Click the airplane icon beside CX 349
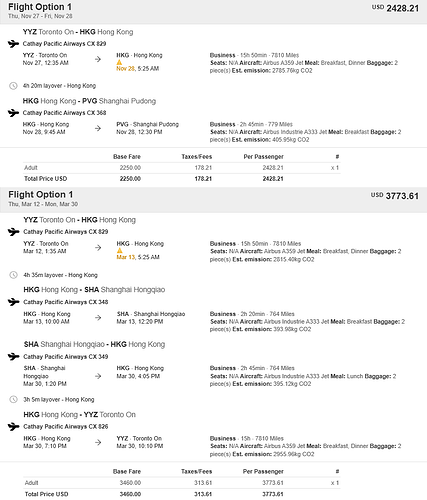 pyautogui.click(x=13, y=357)
